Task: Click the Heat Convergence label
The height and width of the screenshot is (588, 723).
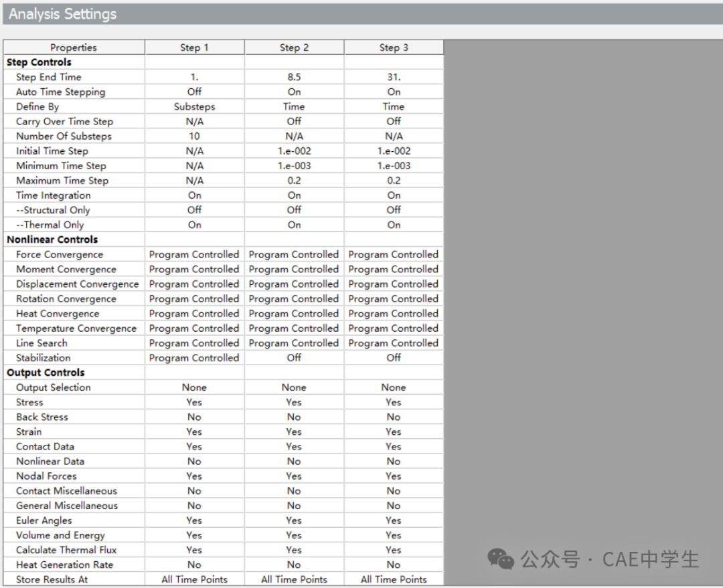Action: 57,313
